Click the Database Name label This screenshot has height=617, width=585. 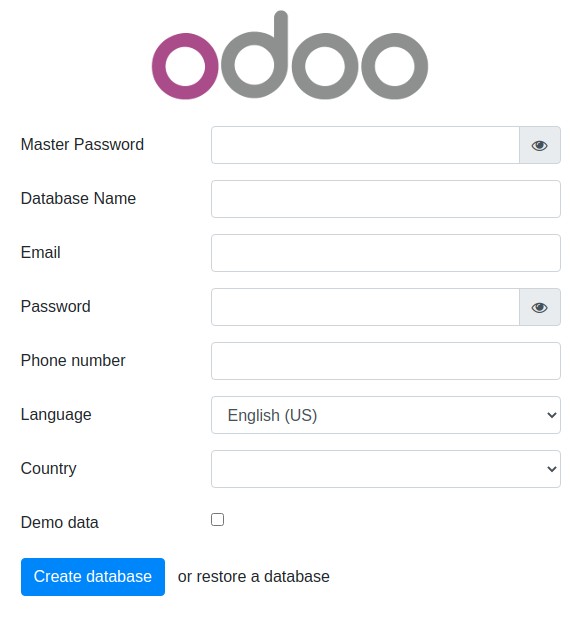point(78,198)
